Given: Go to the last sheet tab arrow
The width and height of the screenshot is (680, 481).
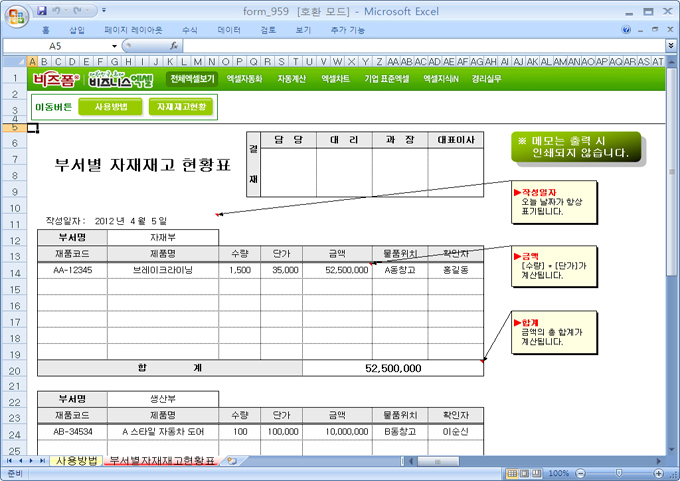Looking at the screenshot, I should coord(42,461).
